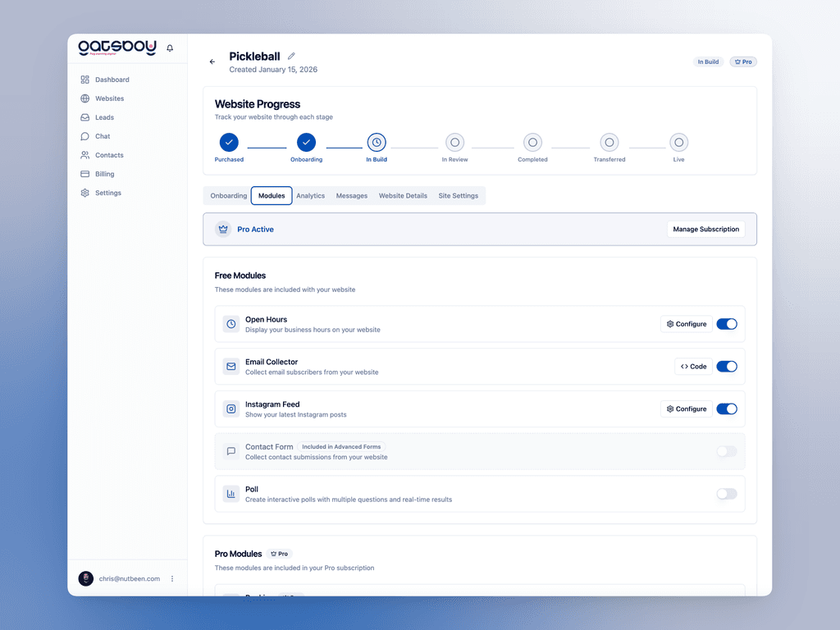Click the Manage Subscription button

click(x=705, y=229)
